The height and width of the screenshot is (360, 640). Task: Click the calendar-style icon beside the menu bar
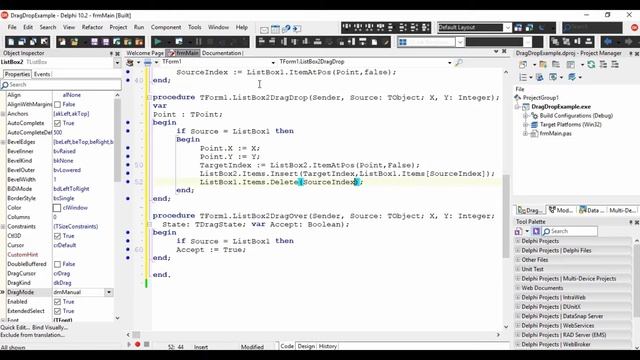point(276,29)
